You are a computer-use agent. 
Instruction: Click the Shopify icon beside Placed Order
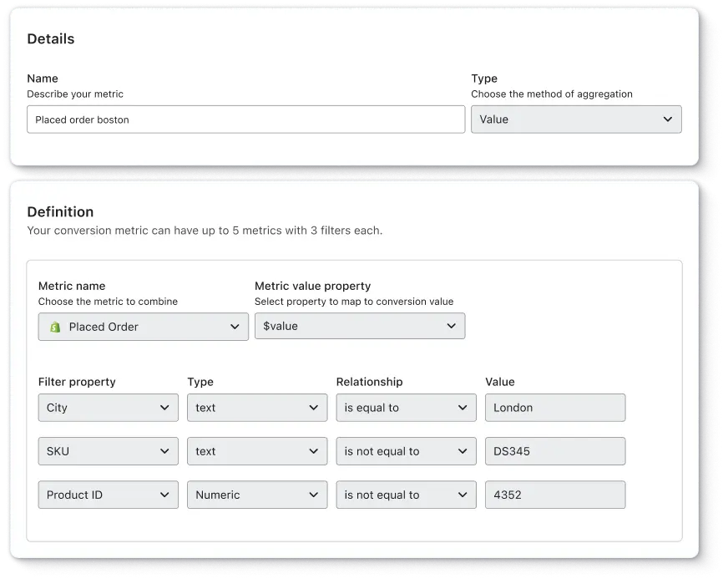[x=55, y=327]
